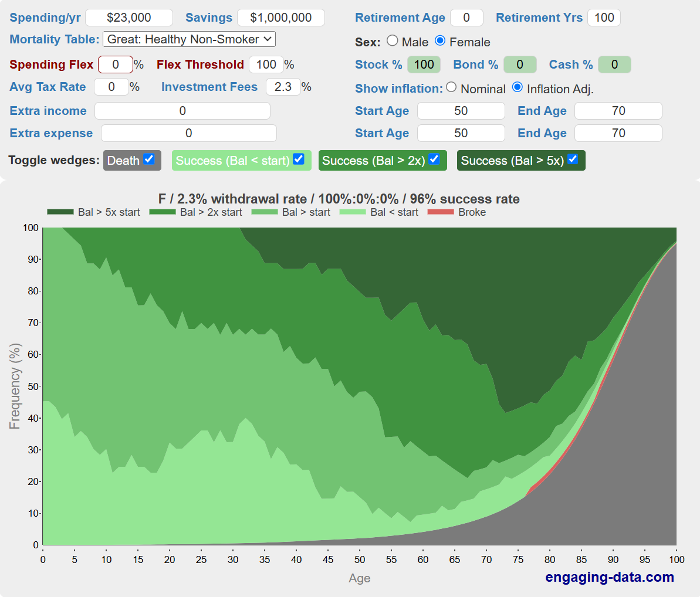Focus the Spending Flex percentage field
The image size is (700, 597).
116,65
